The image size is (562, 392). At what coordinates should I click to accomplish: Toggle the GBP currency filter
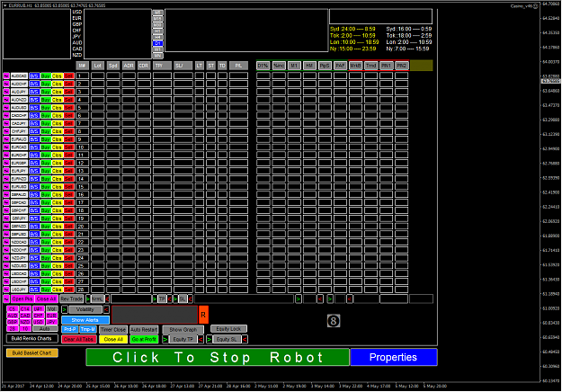point(13,322)
